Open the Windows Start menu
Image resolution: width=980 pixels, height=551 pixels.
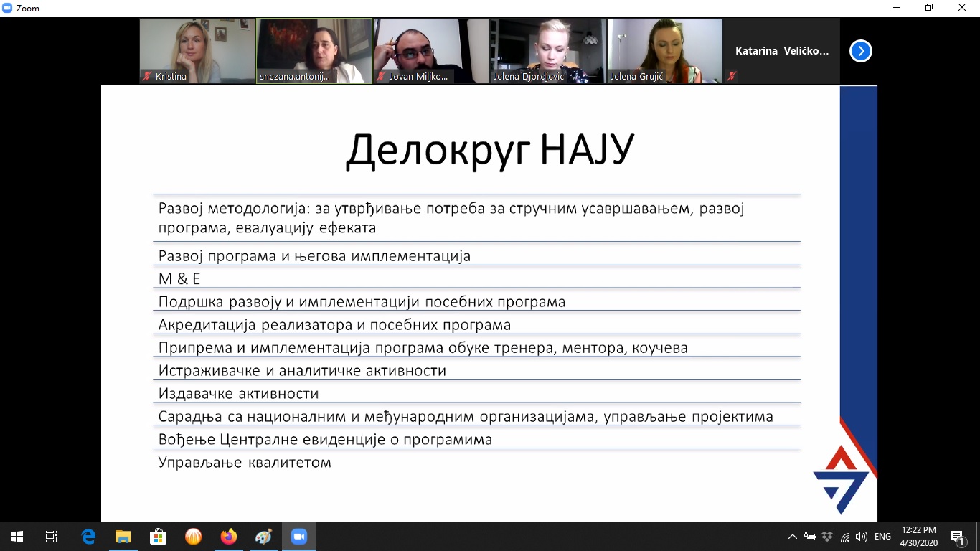pyautogui.click(x=17, y=537)
